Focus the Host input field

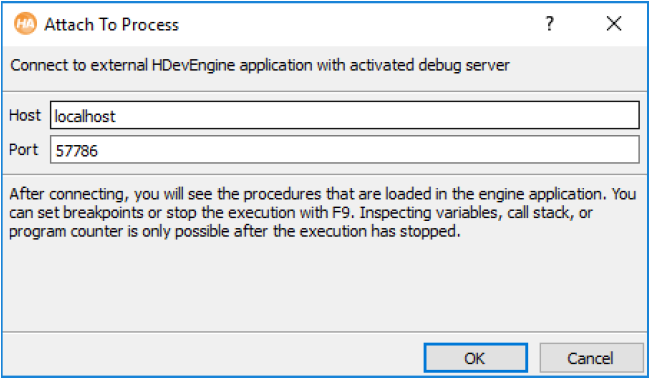[344, 115]
